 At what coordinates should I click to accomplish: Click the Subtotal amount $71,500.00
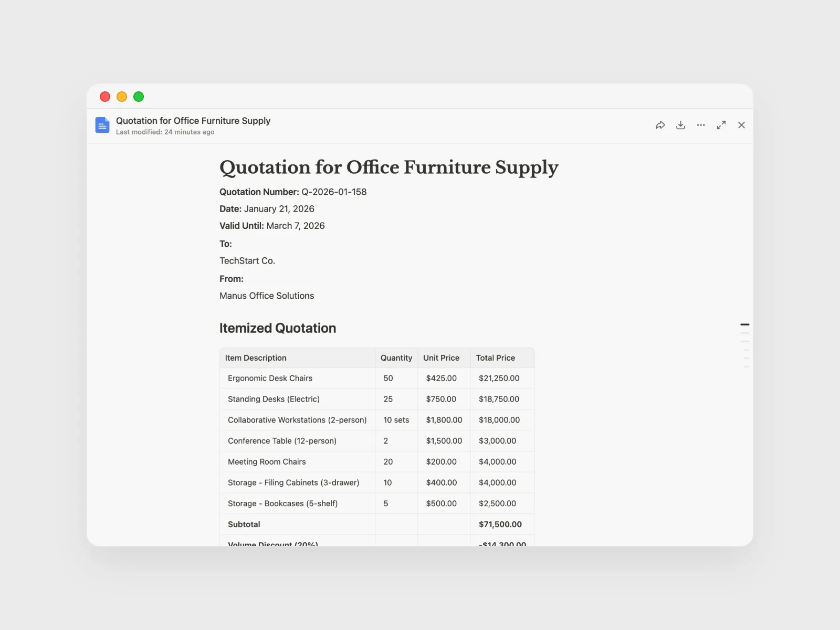coord(500,524)
